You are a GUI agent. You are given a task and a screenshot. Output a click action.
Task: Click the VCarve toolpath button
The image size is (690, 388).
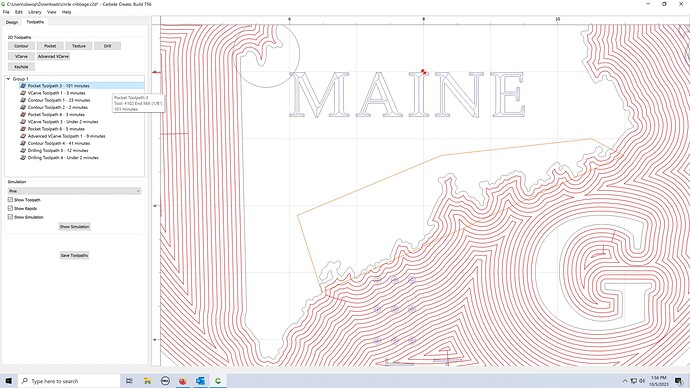[x=21, y=56]
